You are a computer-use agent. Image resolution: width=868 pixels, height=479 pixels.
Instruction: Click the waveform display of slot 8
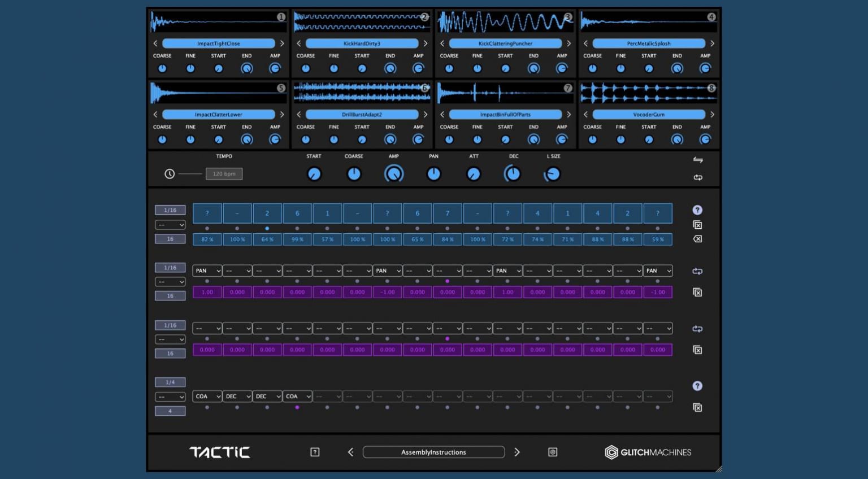coord(649,93)
